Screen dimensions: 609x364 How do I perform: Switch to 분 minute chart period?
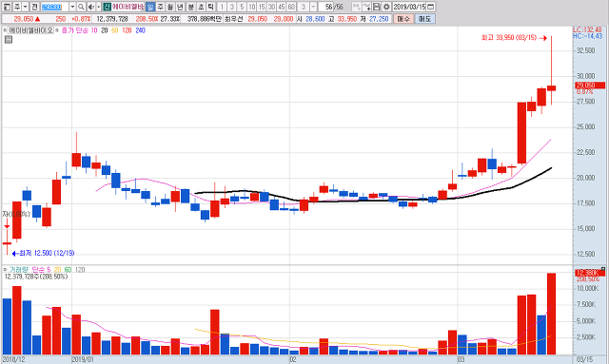pos(191,7)
